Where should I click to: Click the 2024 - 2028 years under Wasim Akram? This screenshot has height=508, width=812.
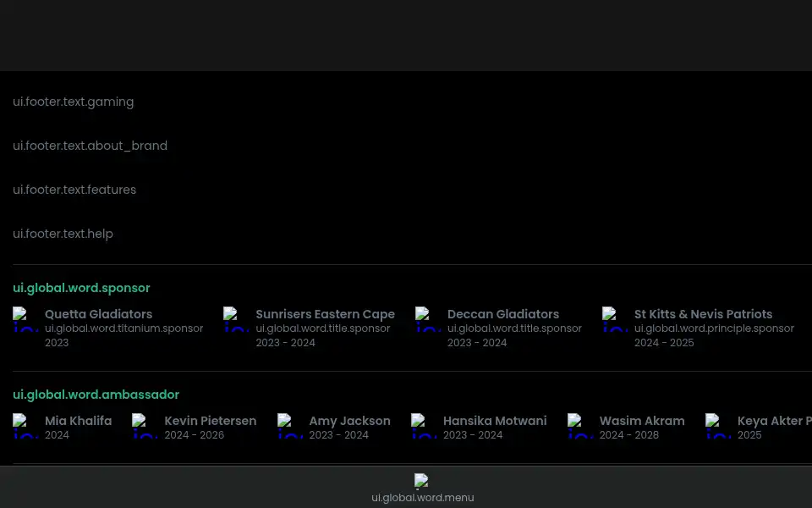click(x=629, y=435)
